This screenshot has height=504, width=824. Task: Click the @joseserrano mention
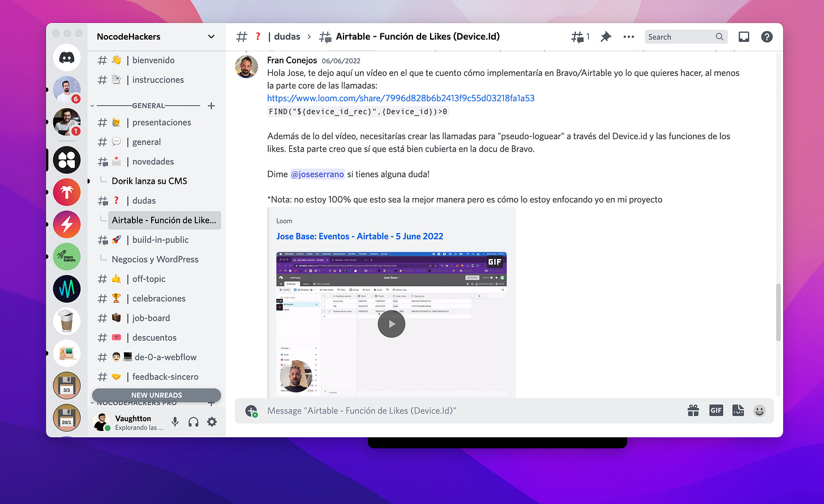[x=317, y=174]
